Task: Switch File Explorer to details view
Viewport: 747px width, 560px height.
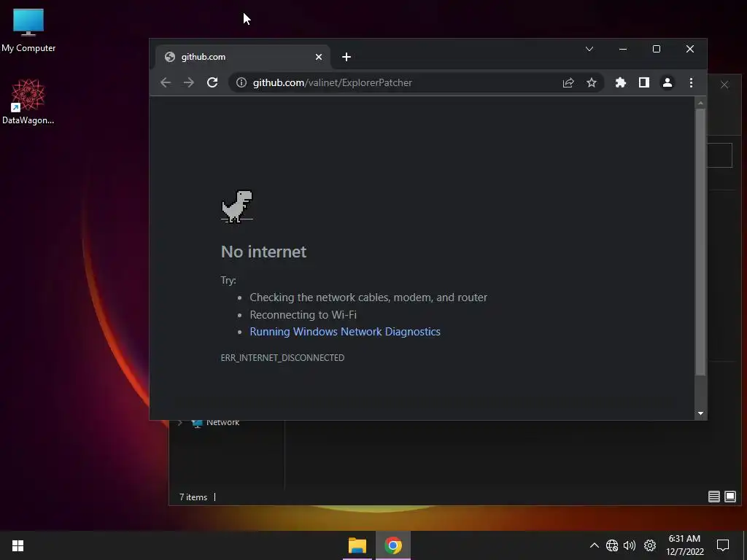Action: click(x=713, y=497)
